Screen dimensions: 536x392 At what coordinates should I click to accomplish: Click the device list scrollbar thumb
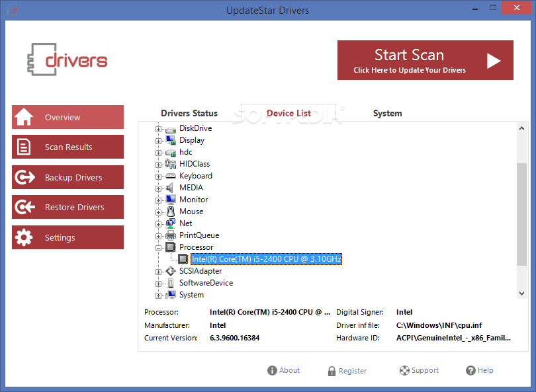coord(521,214)
